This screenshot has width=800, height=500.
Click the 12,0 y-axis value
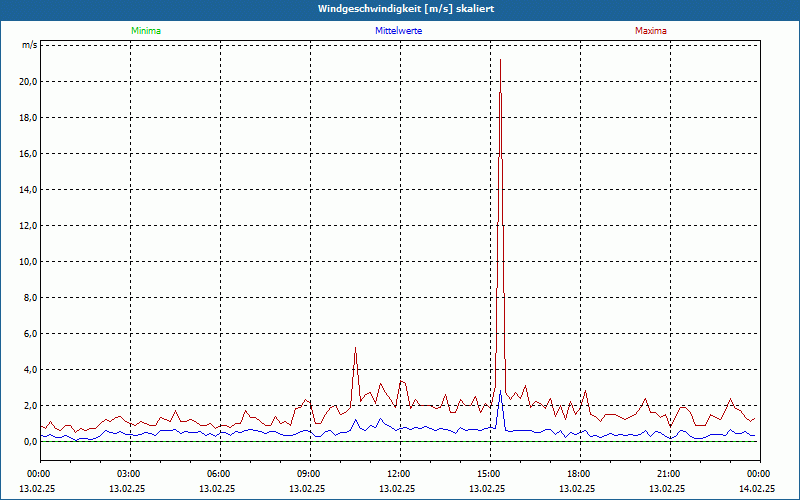[x=29, y=226]
